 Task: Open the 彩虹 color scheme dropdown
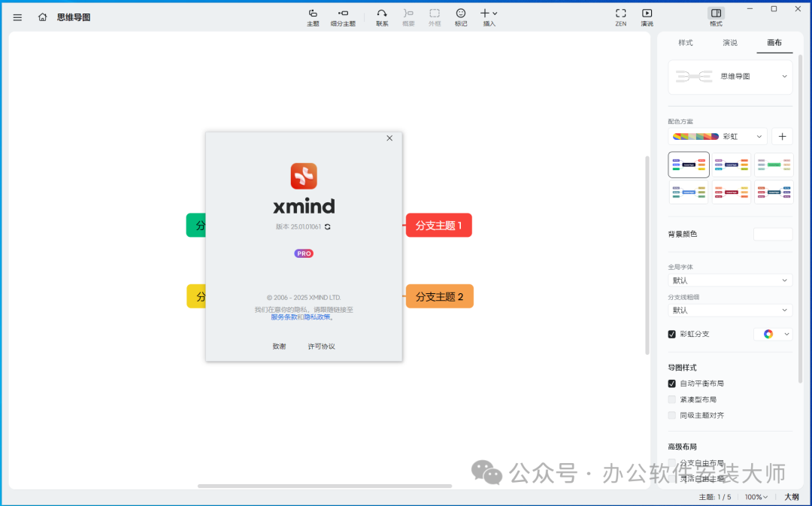pos(759,137)
